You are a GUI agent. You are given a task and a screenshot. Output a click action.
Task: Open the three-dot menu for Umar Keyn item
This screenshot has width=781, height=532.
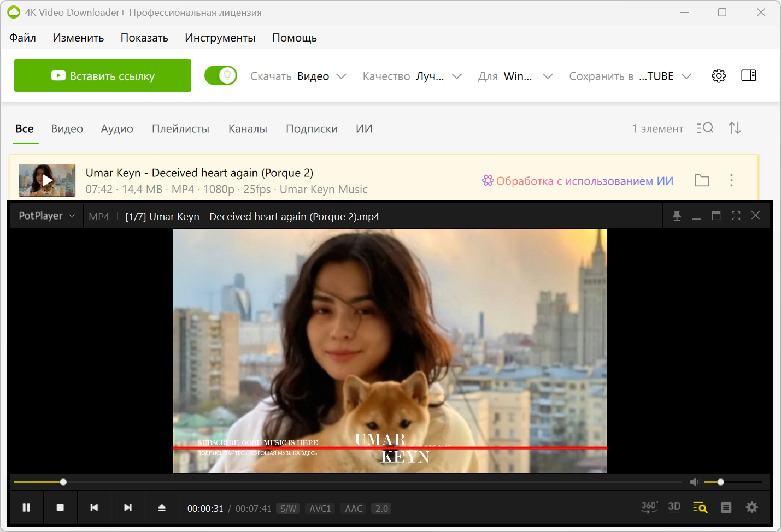(731, 180)
